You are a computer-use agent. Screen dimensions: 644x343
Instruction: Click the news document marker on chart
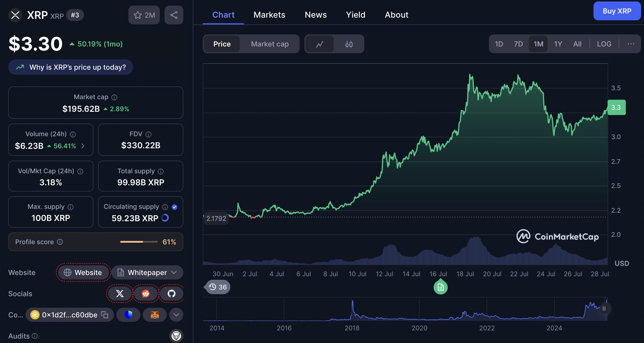pos(440,287)
